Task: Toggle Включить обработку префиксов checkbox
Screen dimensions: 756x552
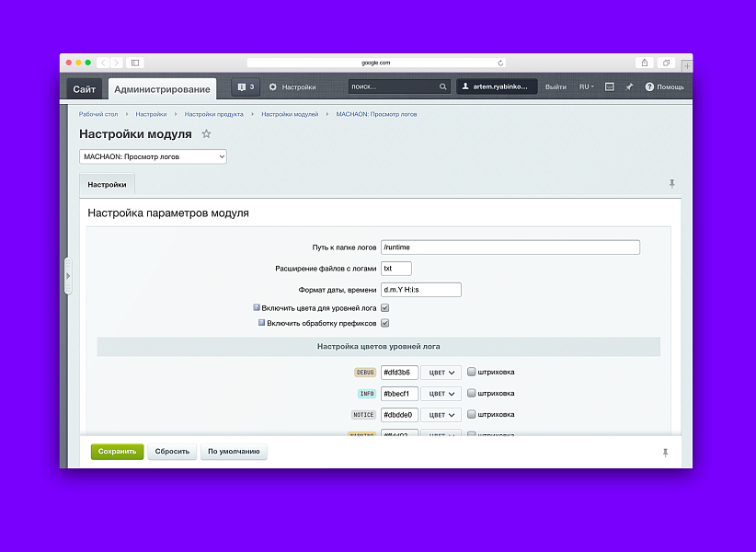Action: (x=385, y=323)
